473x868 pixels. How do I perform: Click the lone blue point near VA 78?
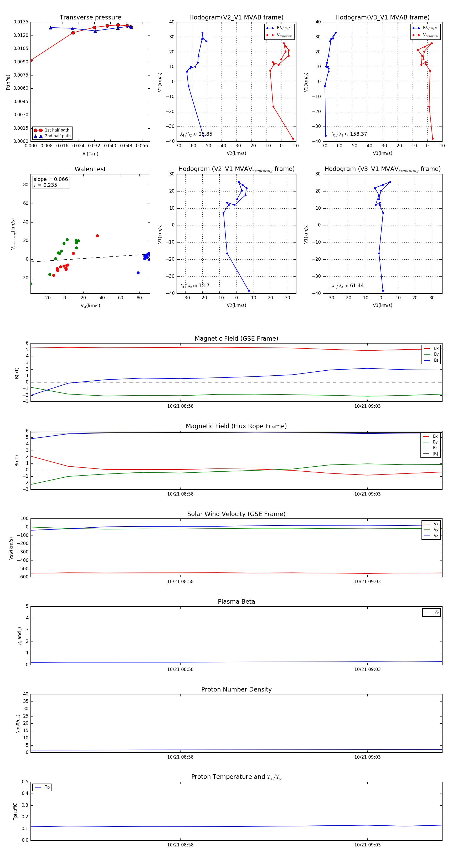tap(138, 273)
